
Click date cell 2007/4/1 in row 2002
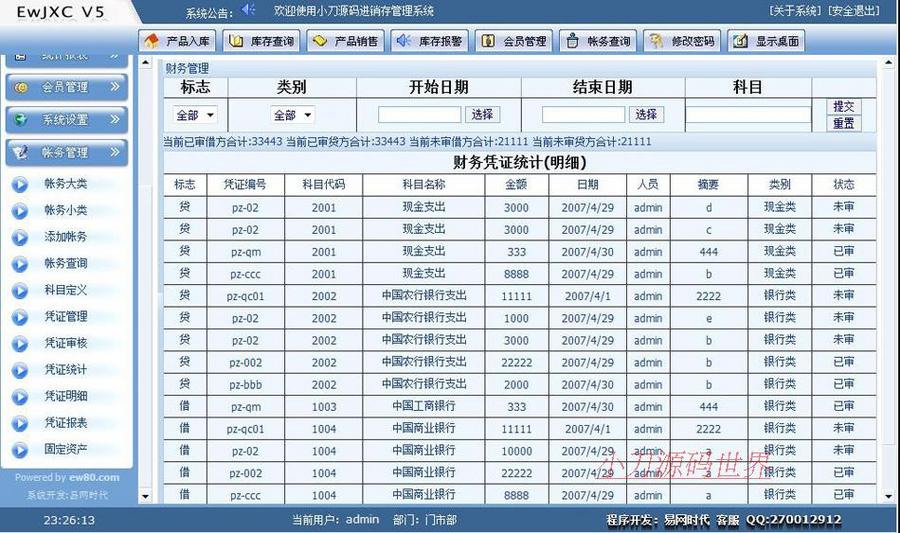588,296
